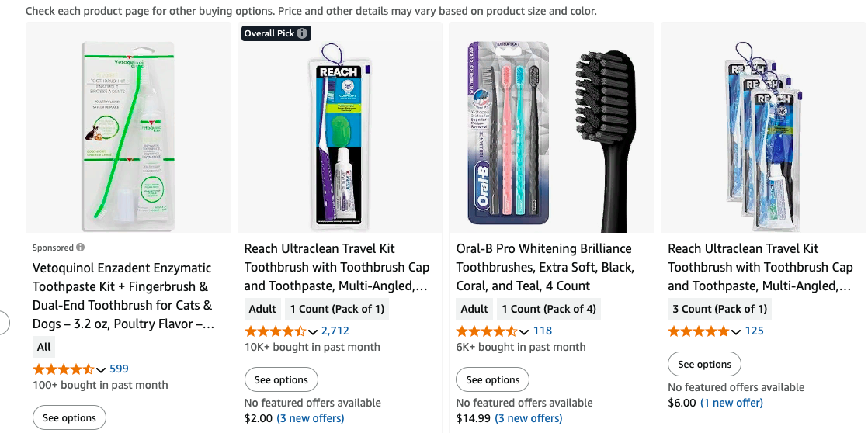
Task: Expand rating dropdown for Vetoquinol toothpaste kit
Action: tap(100, 369)
